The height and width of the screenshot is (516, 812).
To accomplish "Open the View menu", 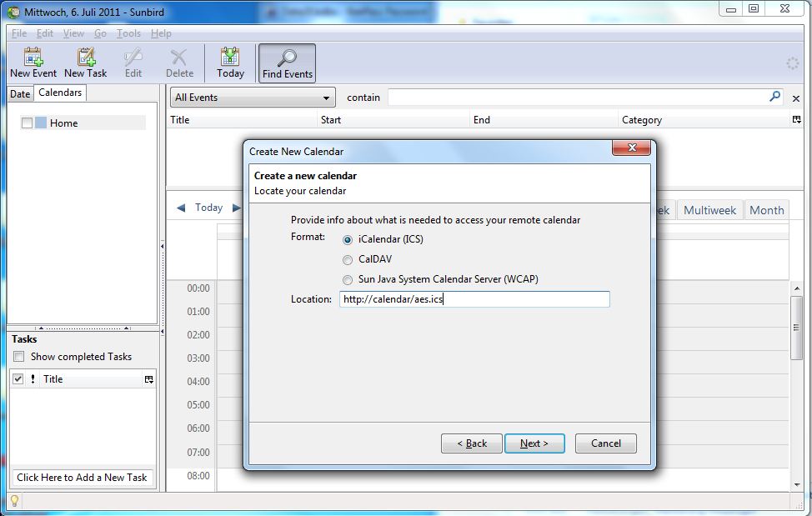I will pos(73,33).
